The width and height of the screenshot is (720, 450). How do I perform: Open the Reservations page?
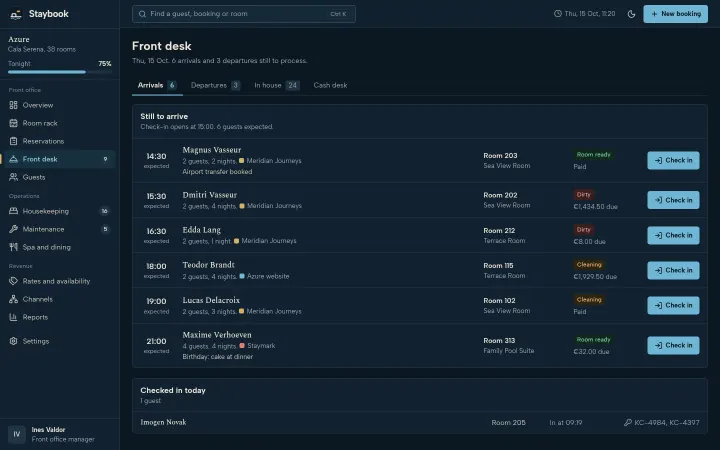click(60, 141)
